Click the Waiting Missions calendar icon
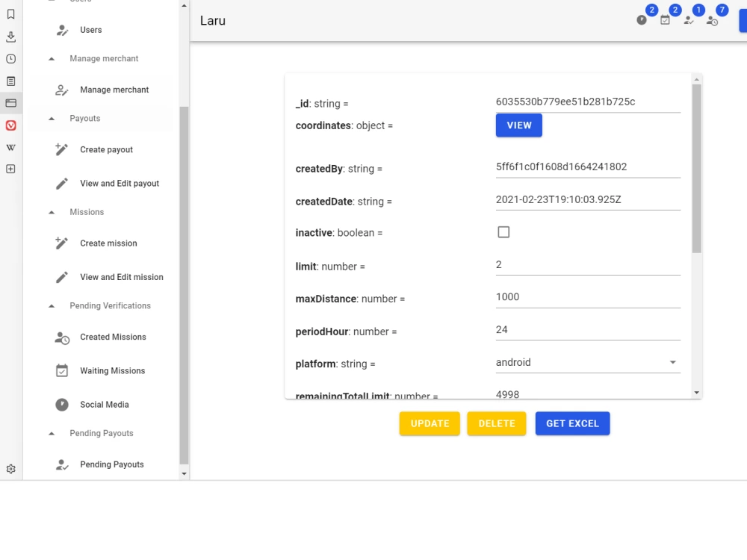This screenshot has width=747, height=560. point(62,370)
